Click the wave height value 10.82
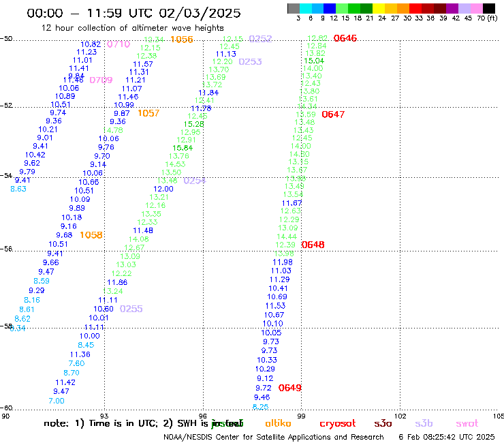Viewport: 504px width, 443px height. [91, 44]
